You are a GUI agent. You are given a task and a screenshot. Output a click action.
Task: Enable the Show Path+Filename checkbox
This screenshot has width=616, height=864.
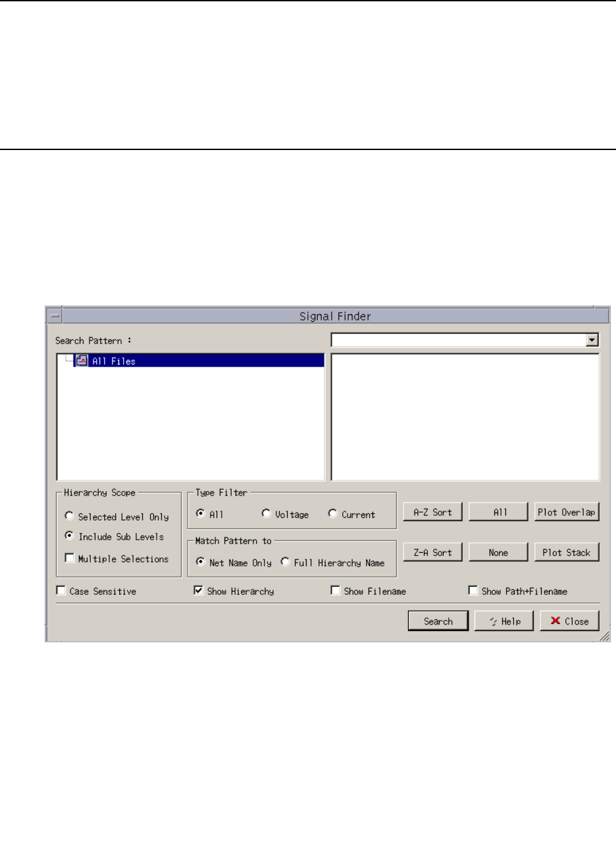tap(473, 591)
